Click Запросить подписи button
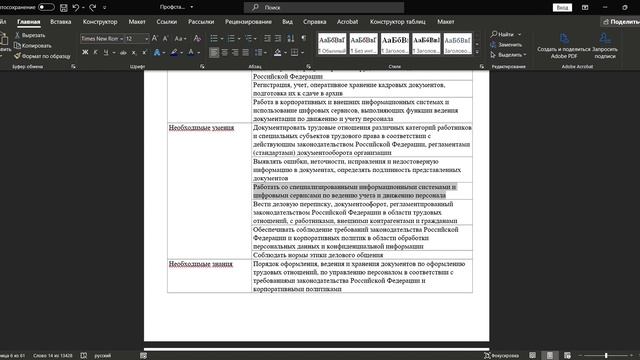Image resolution: width=640 pixels, height=360 pixels. pyautogui.click(x=605, y=46)
